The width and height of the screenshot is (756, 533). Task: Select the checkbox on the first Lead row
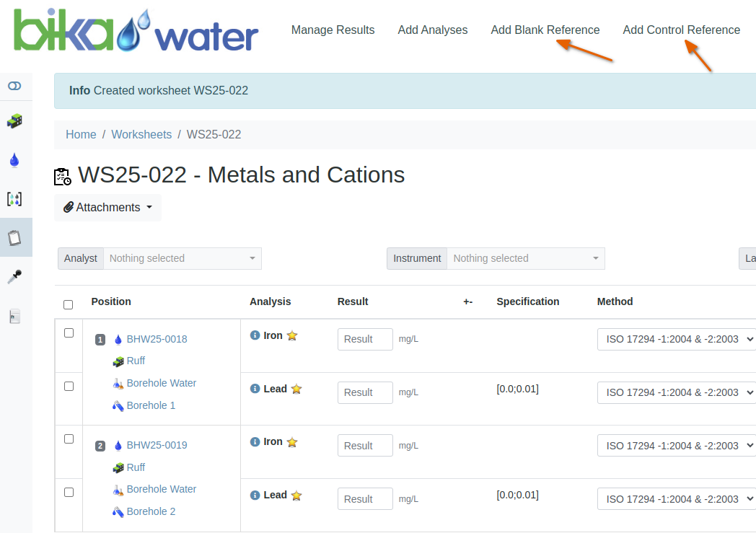pos(68,384)
